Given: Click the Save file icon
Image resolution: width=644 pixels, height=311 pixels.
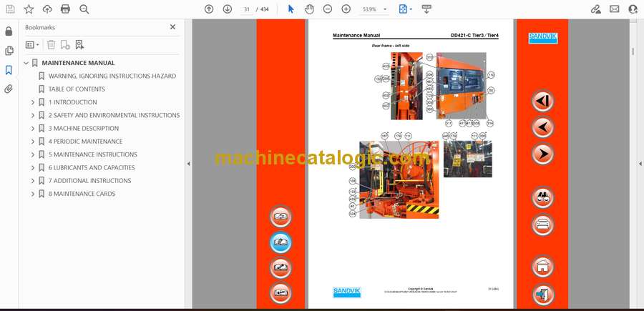Looking at the screenshot, I should (10, 9).
